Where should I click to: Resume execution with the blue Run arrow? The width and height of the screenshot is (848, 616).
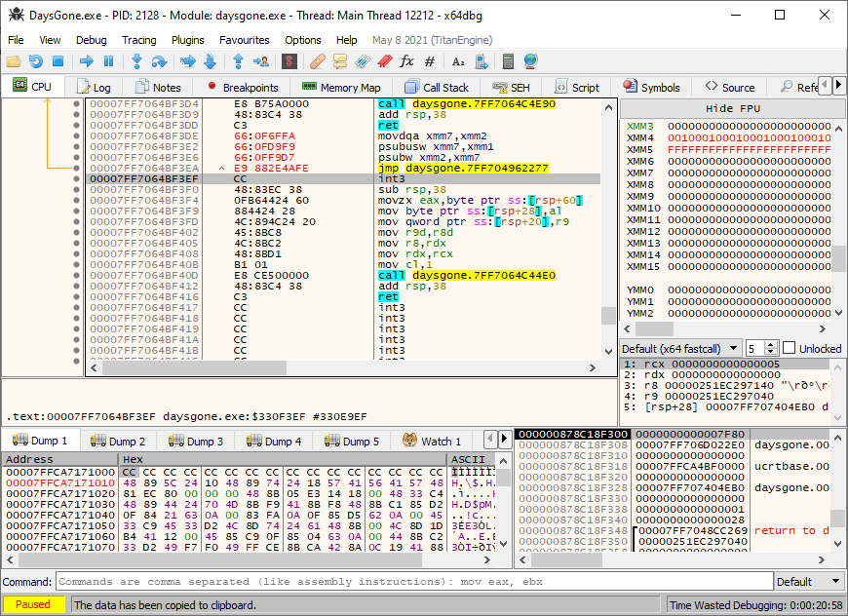[x=86, y=60]
